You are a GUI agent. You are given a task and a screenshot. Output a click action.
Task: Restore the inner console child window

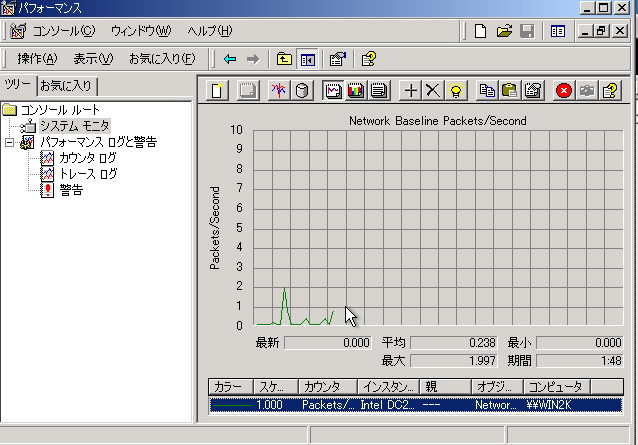pos(602,31)
